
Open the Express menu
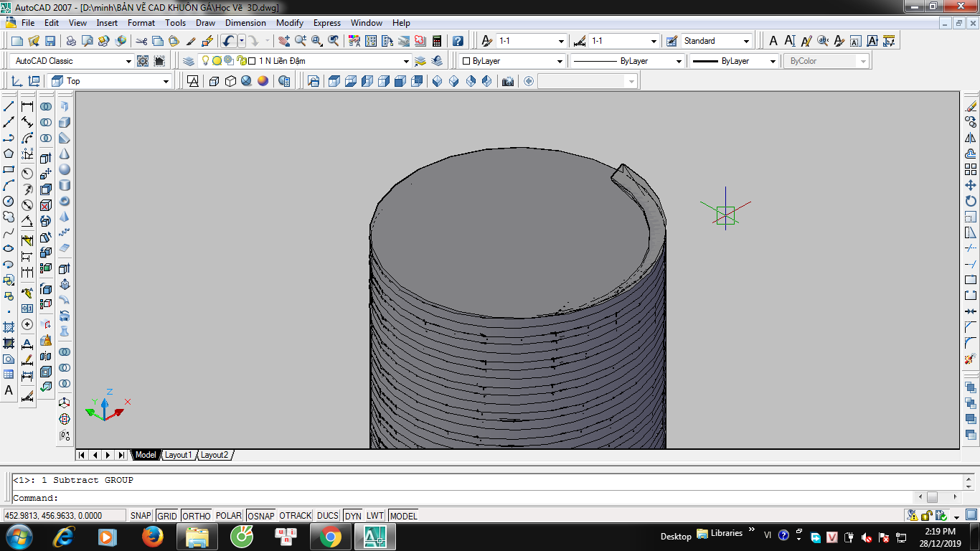pyautogui.click(x=326, y=23)
